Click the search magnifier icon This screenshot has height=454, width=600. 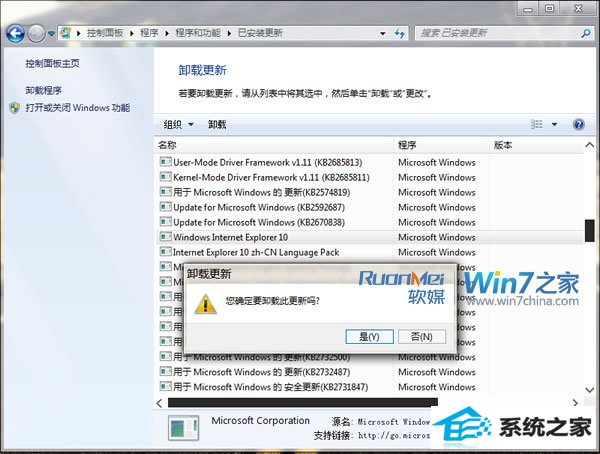(585, 33)
